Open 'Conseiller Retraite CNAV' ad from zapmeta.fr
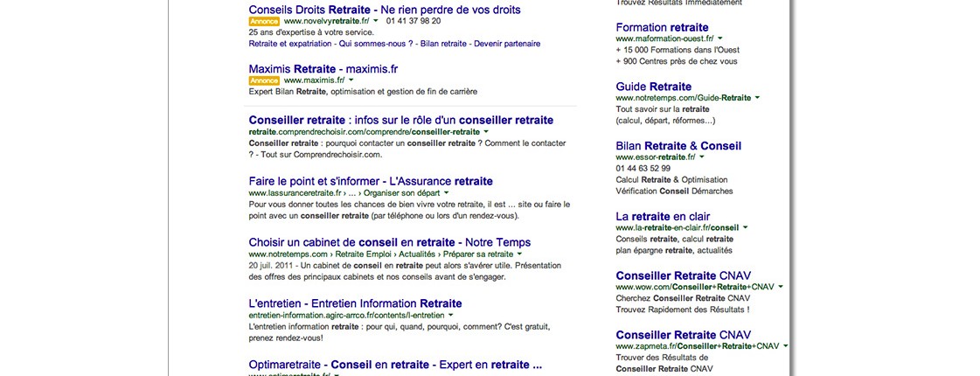The height and width of the screenshot is (376, 980). 683,335
